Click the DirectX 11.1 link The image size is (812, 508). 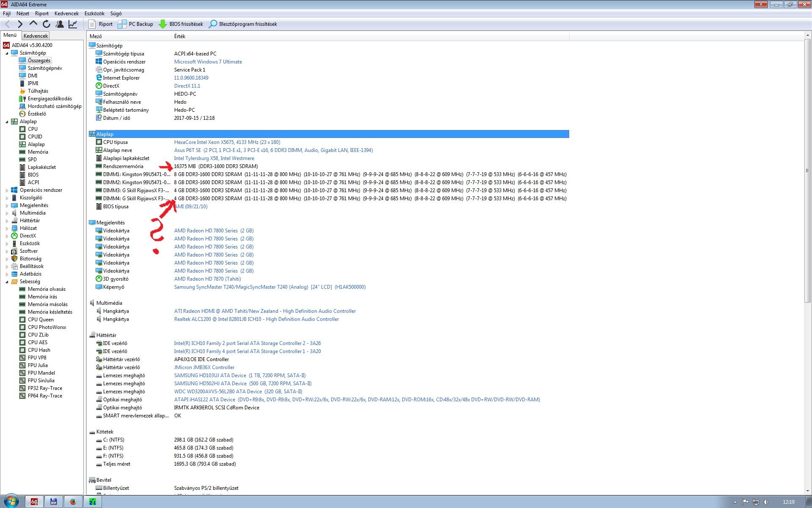[187, 86]
